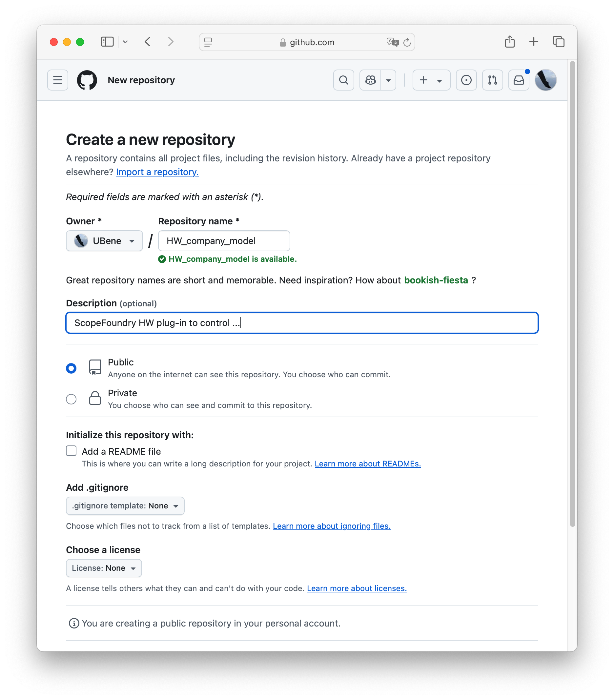
Task: Open Learn more about licenses link
Action: (x=357, y=588)
